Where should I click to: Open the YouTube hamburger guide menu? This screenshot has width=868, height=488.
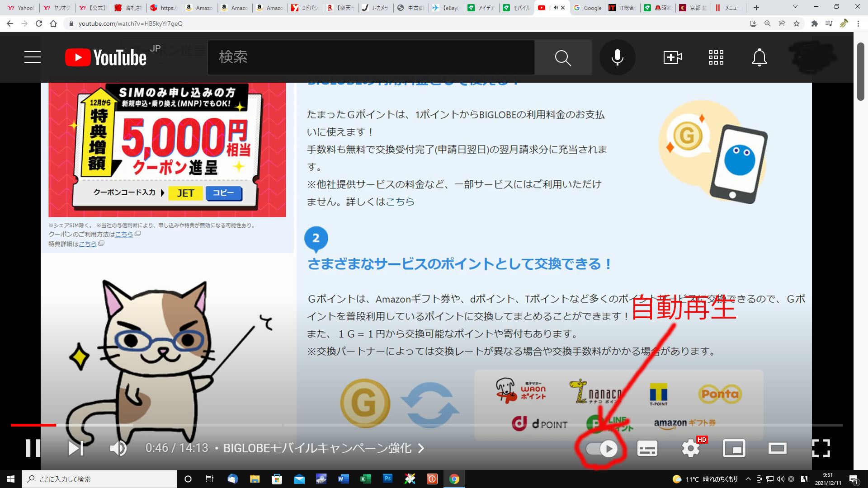33,57
